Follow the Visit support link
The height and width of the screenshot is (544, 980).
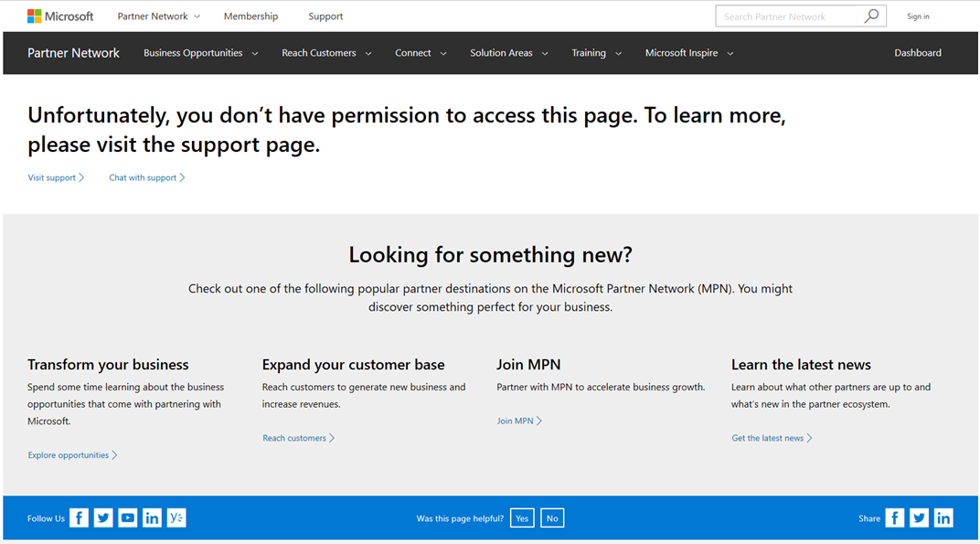click(x=56, y=177)
